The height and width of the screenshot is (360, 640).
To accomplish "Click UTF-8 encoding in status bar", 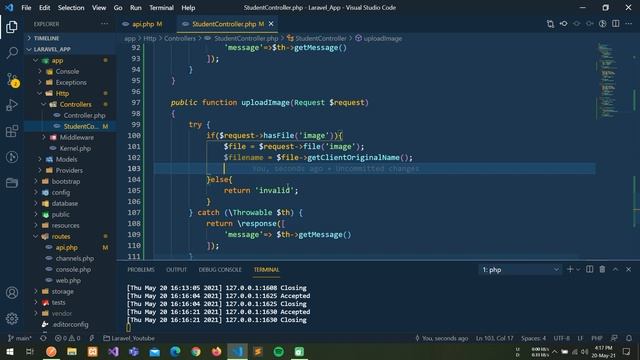I will 561,338.
